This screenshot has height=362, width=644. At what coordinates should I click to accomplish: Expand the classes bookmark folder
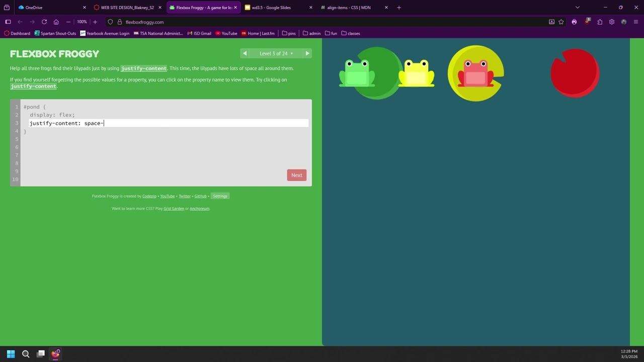pyautogui.click(x=351, y=33)
